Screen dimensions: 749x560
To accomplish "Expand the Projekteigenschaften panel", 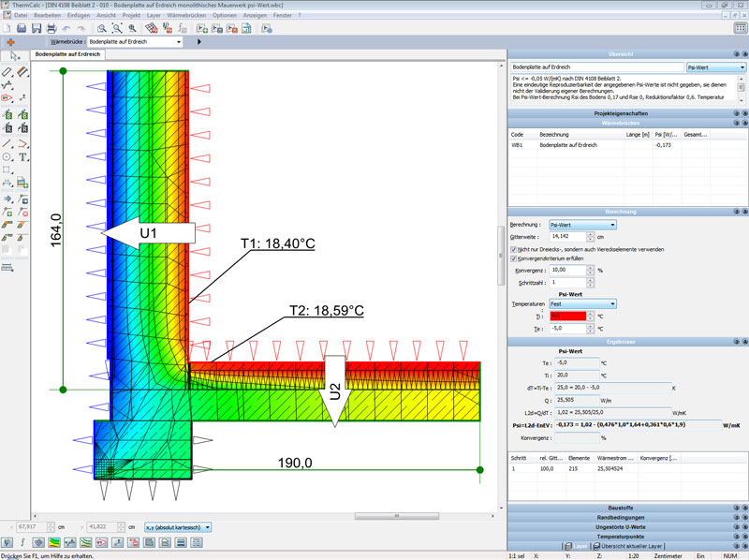I will [621, 113].
